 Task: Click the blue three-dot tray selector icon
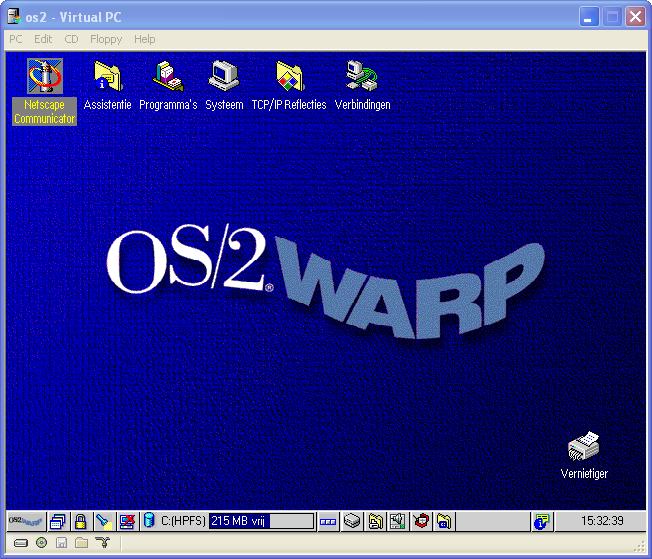coord(328,521)
